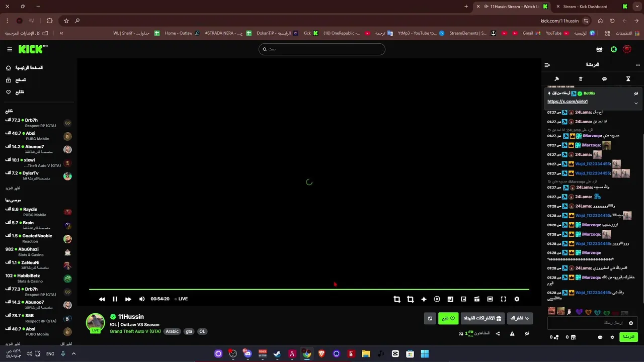
Task: Click the trash clear-chat icon
Action: [581, 79]
